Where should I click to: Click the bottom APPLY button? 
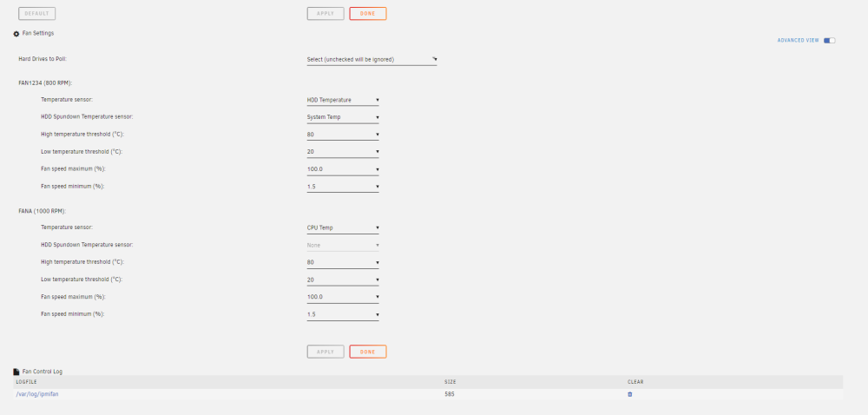click(x=325, y=352)
